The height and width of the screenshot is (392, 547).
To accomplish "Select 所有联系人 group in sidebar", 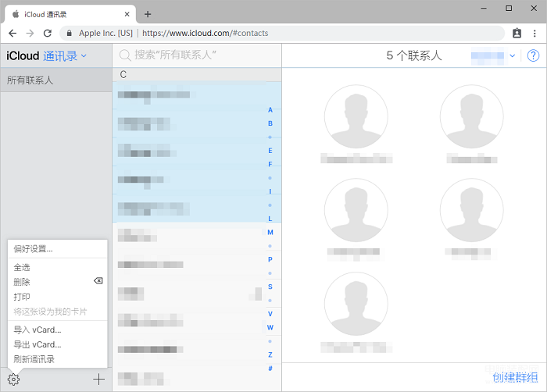I will click(56, 80).
